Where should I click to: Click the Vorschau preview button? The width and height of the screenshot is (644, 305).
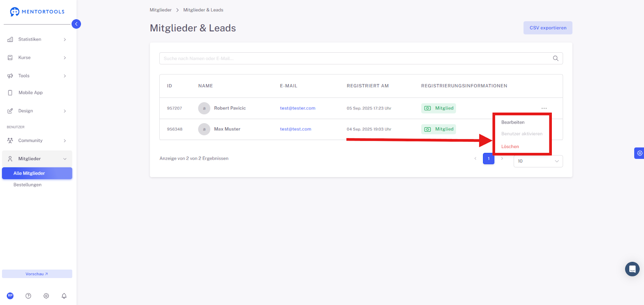[x=37, y=274]
